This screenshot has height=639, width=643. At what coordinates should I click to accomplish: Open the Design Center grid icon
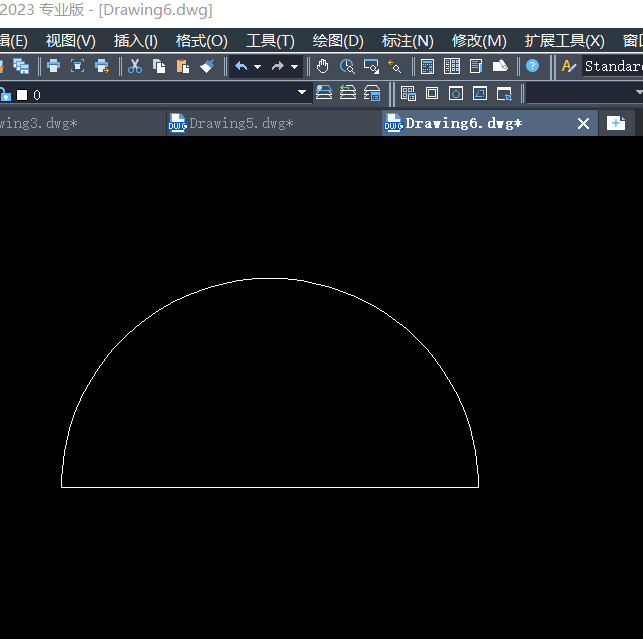click(x=452, y=66)
